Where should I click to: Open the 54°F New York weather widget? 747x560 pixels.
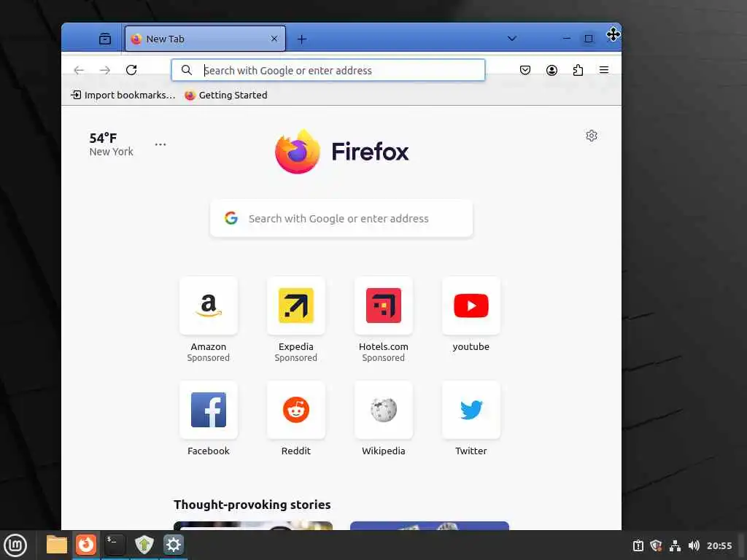click(111, 144)
